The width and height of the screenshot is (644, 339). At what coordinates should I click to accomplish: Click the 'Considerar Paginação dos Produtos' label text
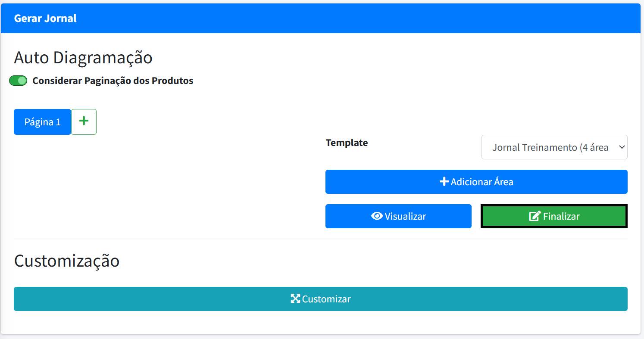tap(113, 81)
